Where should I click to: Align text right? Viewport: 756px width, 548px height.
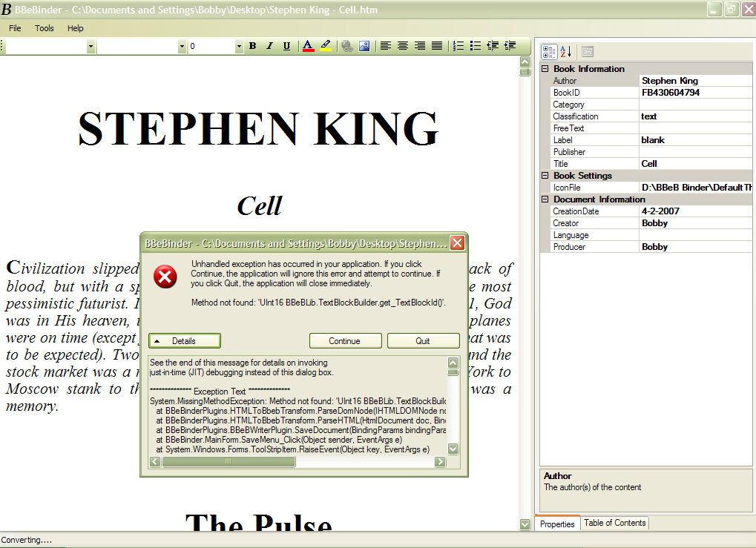[x=420, y=46]
